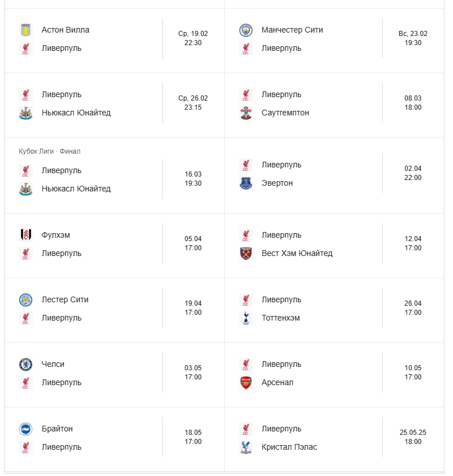Click the Brighton seagull crest
453x476 pixels.
(26, 429)
